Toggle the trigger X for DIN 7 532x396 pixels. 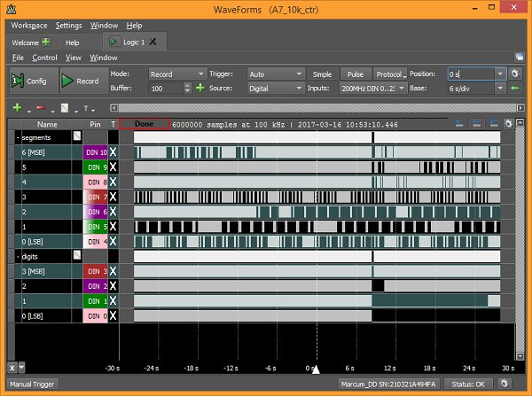tap(113, 197)
